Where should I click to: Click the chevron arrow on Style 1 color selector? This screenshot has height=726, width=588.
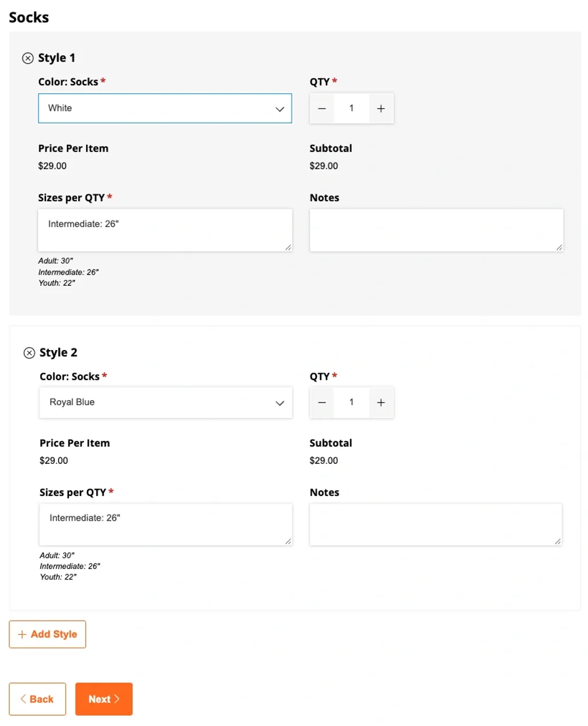click(x=280, y=109)
